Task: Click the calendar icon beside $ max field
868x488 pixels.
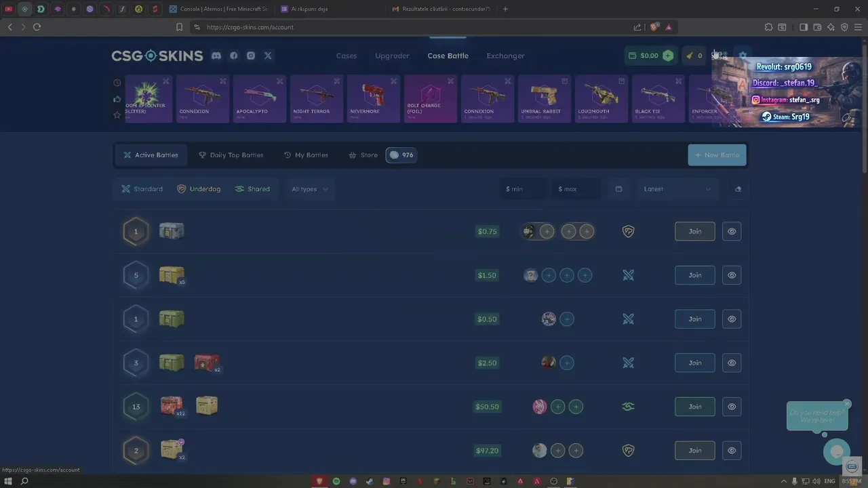Action: pyautogui.click(x=618, y=189)
